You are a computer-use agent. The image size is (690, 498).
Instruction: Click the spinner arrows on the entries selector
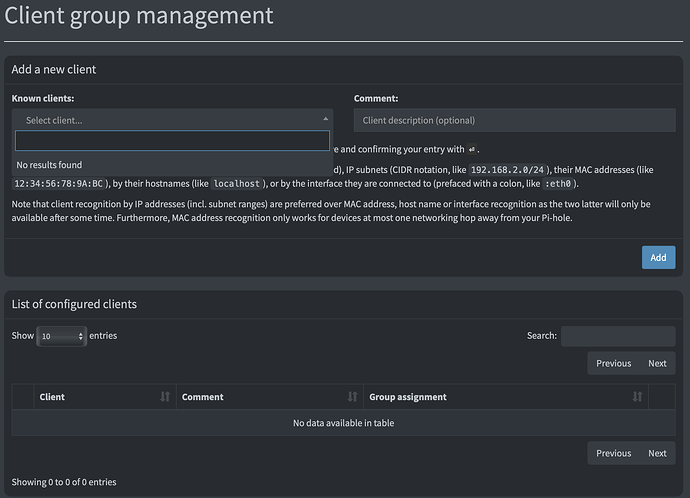pos(81,337)
